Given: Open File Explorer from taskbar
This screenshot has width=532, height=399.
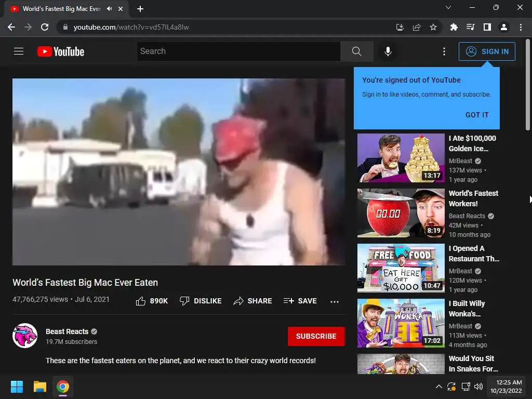Looking at the screenshot, I should (39, 387).
